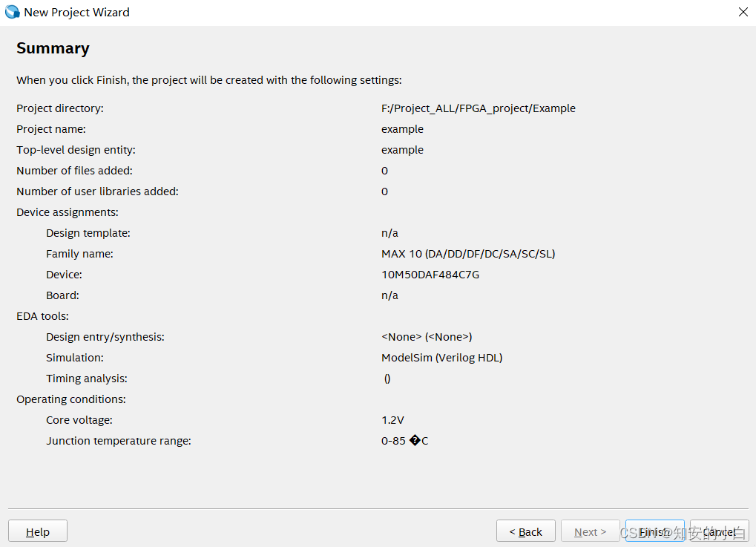The width and height of the screenshot is (756, 547).
Task: Click the family name MAX 10 (DA/DD/DF/DC/SA/SC/SL)
Action: pos(468,254)
